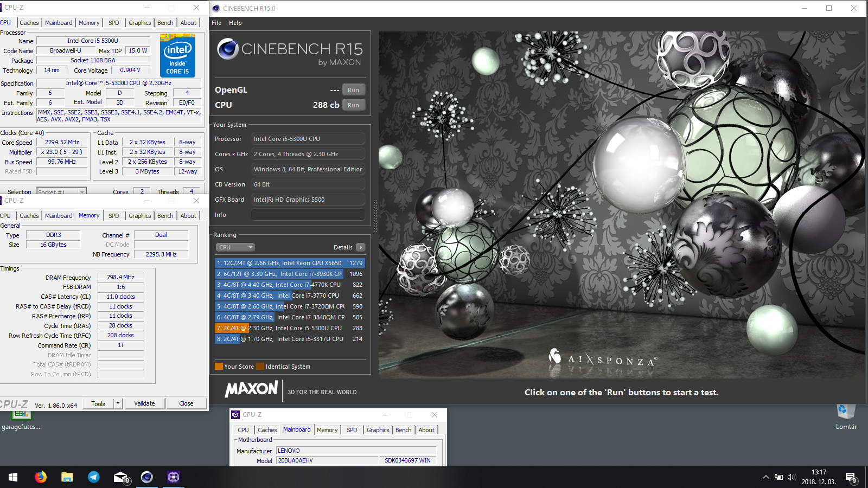868x488 pixels.
Task: Open the CPU ranking type dropdown
Action: click(235, 247)
